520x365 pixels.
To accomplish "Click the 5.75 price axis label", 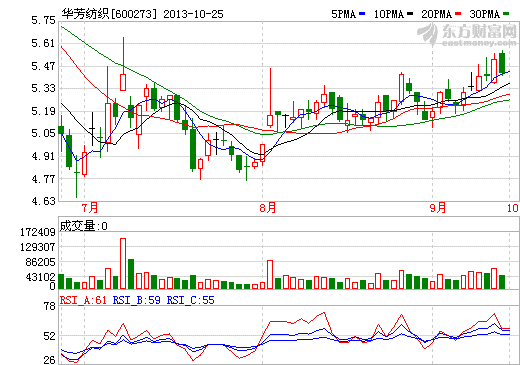I will (x=43, y=21).
